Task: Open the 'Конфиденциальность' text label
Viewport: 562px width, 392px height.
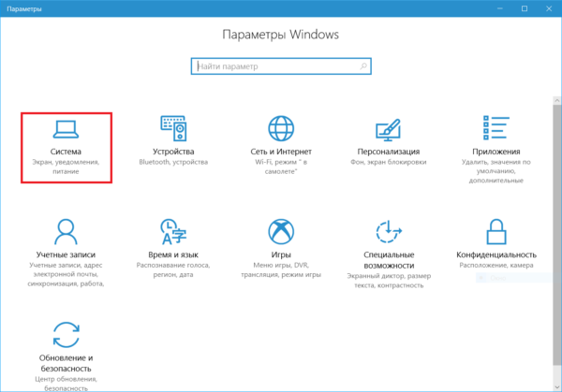Action: click(x=495, y=254)
